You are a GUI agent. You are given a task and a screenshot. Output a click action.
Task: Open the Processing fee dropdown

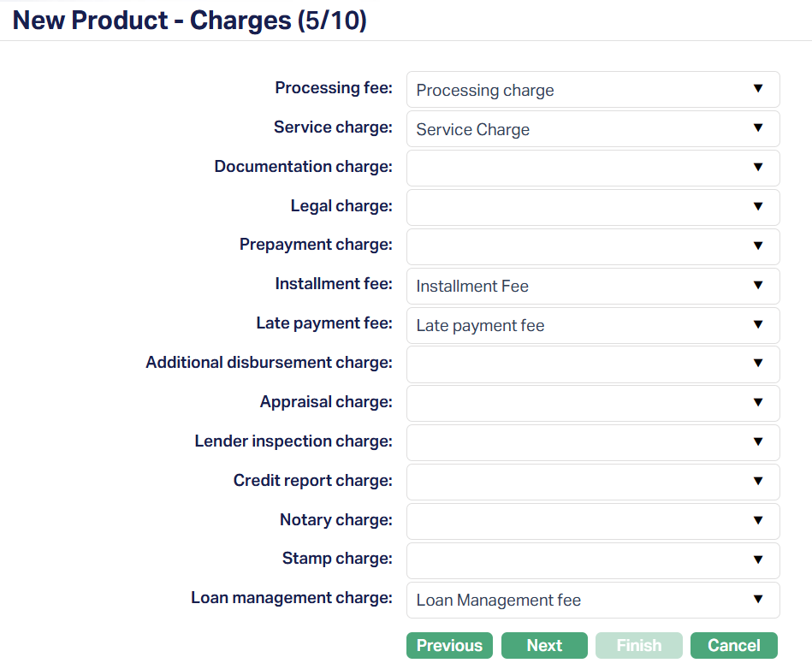[592, 90]
